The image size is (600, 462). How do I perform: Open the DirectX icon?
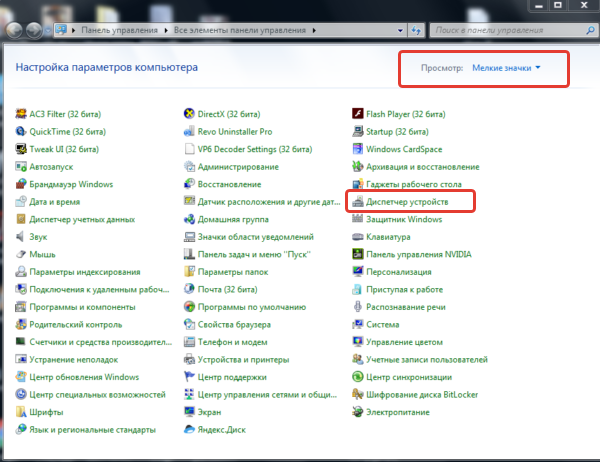189,114
